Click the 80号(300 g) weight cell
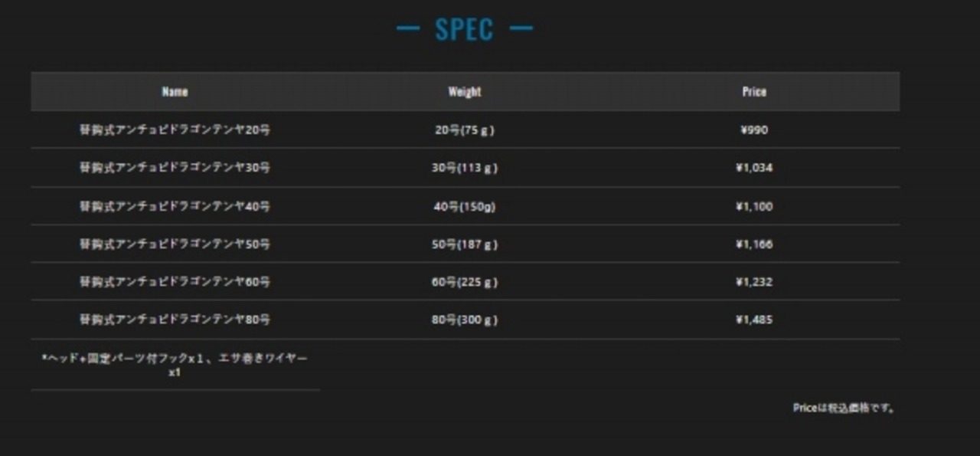The height and width of the screenshot is (456, 980). coord(465,320)
